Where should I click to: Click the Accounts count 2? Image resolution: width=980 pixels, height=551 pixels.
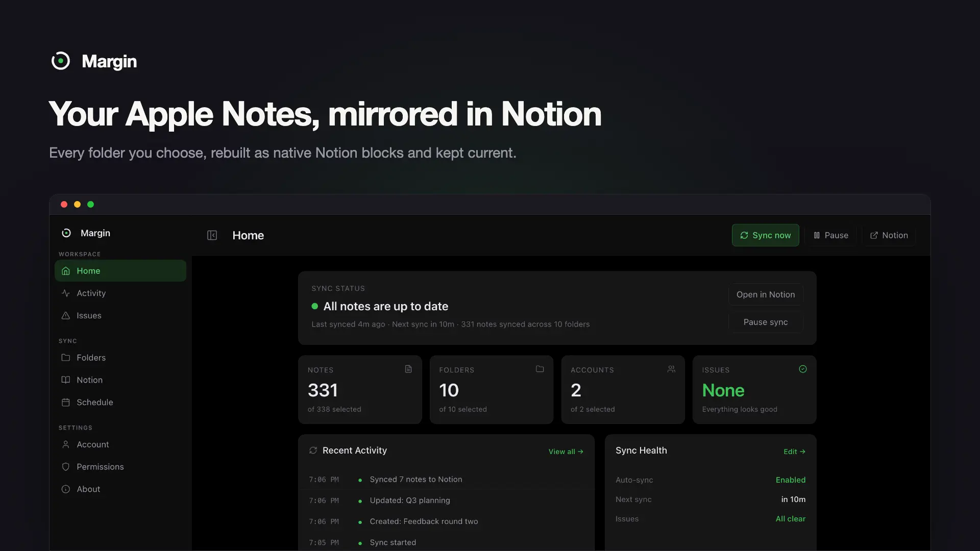(576, 390)
